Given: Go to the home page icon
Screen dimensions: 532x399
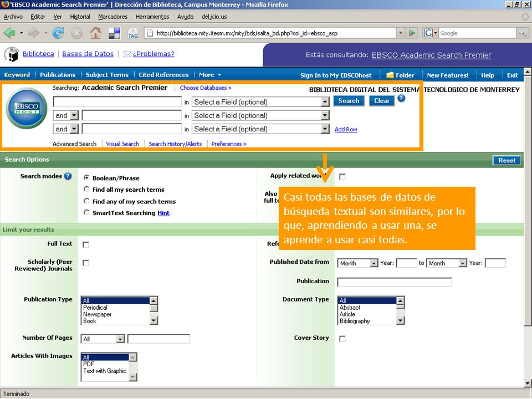Looking at the screenshot, I should tap(96, 33).
